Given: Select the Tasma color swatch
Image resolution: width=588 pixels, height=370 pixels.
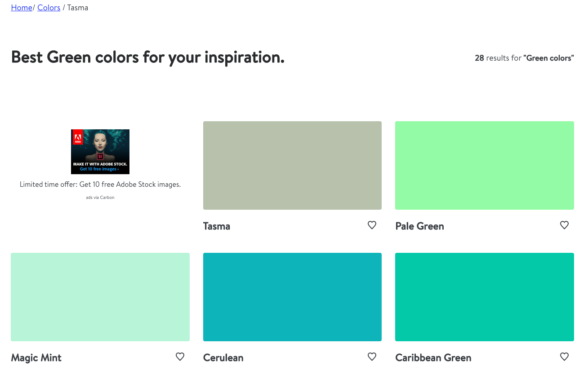Looking at the screenshot, I should click(292, 165).
